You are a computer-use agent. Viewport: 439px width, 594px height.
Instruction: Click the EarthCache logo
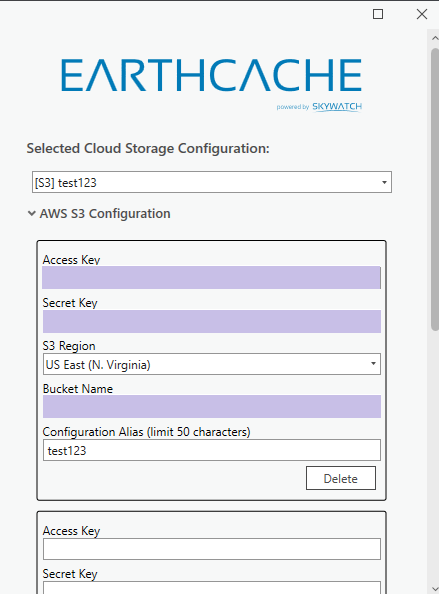(211, 75)
